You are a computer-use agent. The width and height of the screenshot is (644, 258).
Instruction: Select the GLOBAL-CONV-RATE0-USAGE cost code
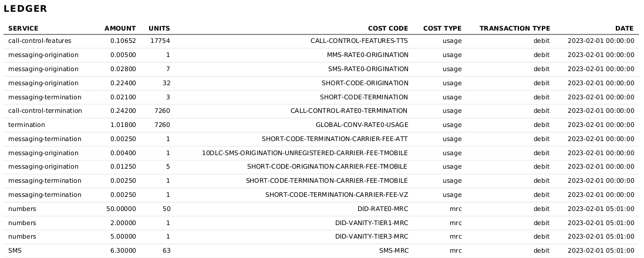click(362, 125)
